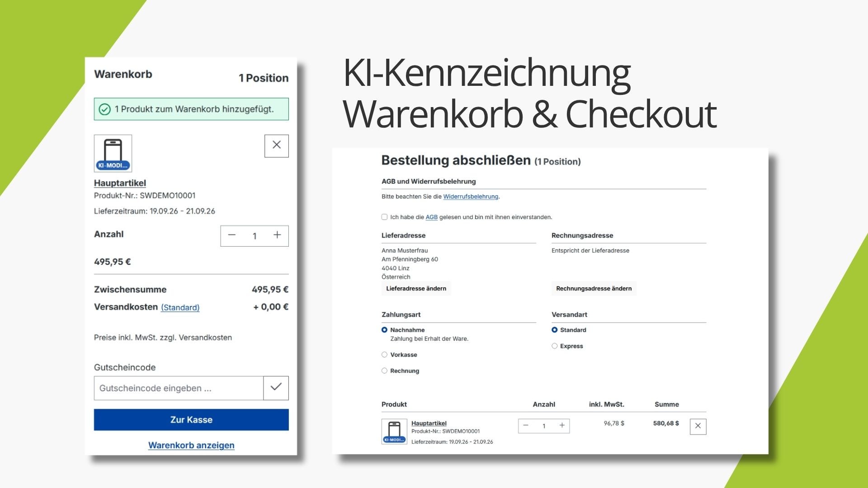Viewport: 868px width, 488px height.
Task: Remove Hauptartikel from the checkout product list
Action: [x=698, y=426]
